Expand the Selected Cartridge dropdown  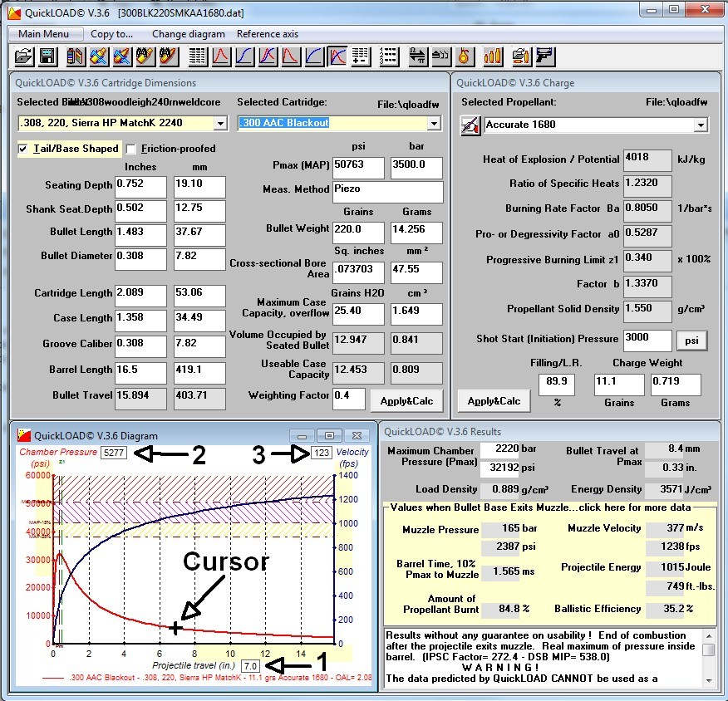click(434, 124)
